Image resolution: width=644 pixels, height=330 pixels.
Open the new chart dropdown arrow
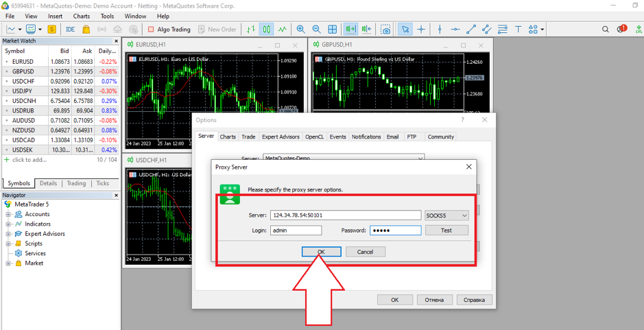[x=20, y=30]
